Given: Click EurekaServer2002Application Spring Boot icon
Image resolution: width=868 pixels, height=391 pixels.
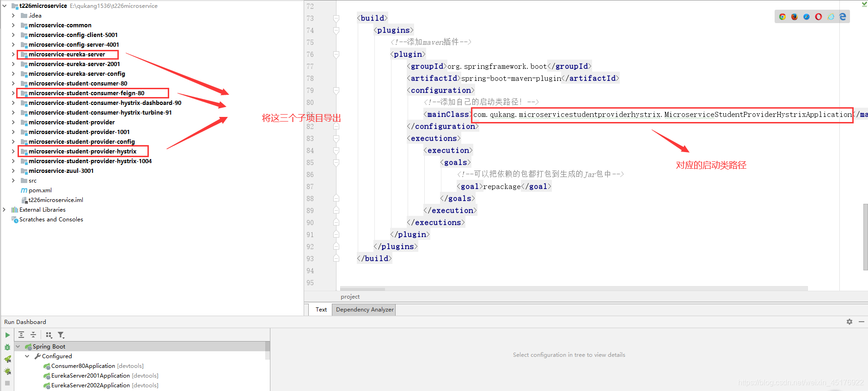Looking at the screenshot, I should pos(47,385).
